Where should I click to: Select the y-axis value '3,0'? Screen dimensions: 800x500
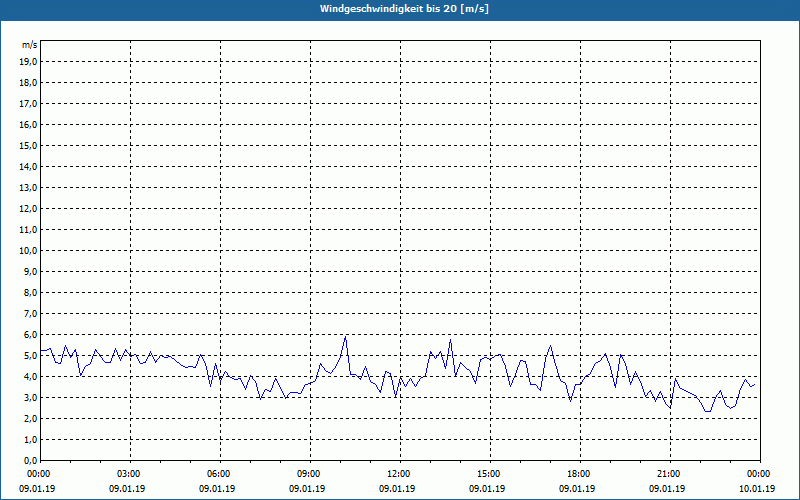[x=30, y=397]
